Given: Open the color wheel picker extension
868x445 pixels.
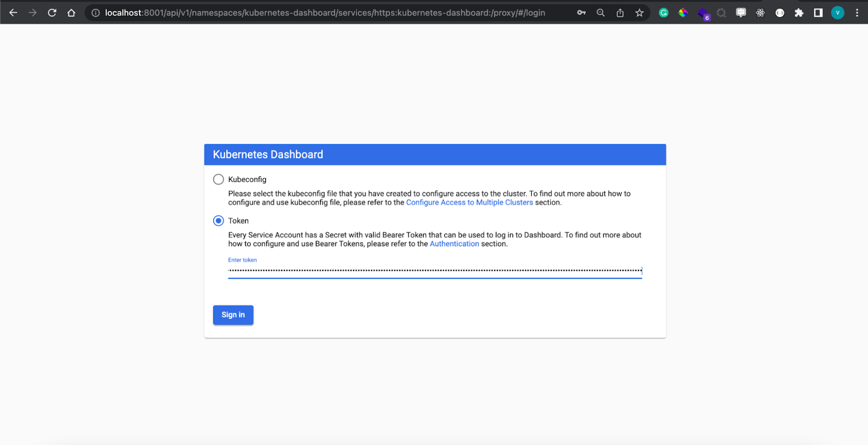Looking at the screenshot, I should point(683,12).
